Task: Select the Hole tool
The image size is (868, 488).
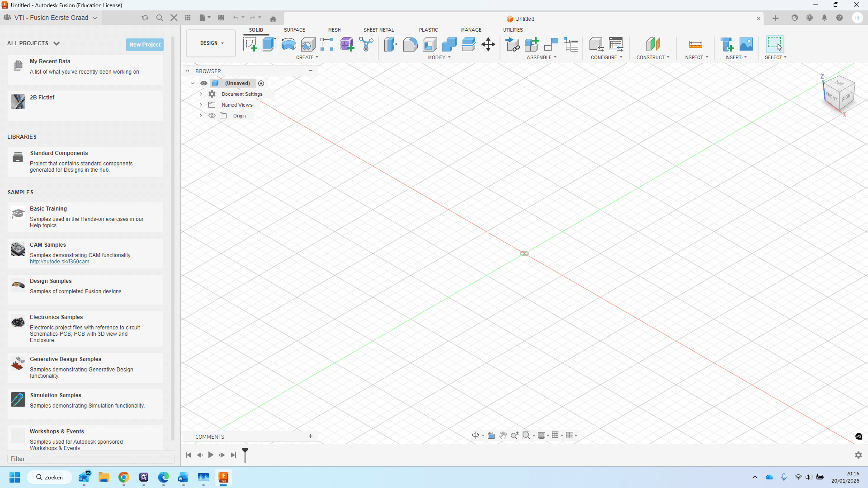Action: pos(308,44)
